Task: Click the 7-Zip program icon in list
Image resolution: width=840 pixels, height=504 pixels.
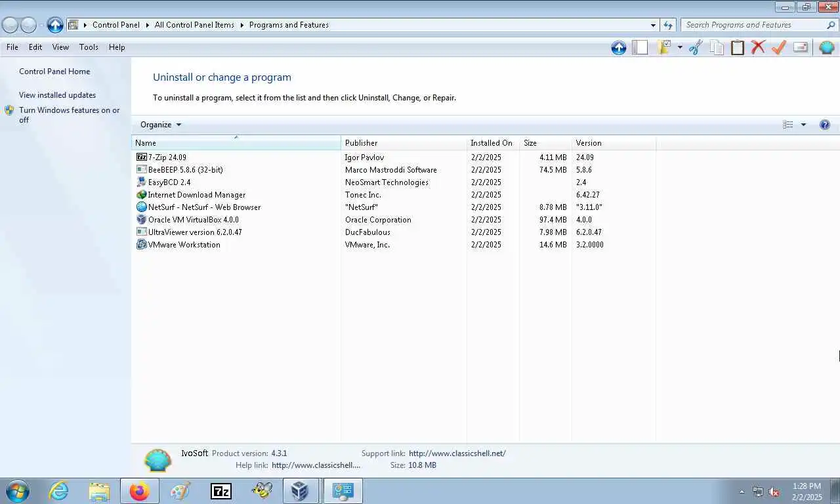Action: coord(141,157)
